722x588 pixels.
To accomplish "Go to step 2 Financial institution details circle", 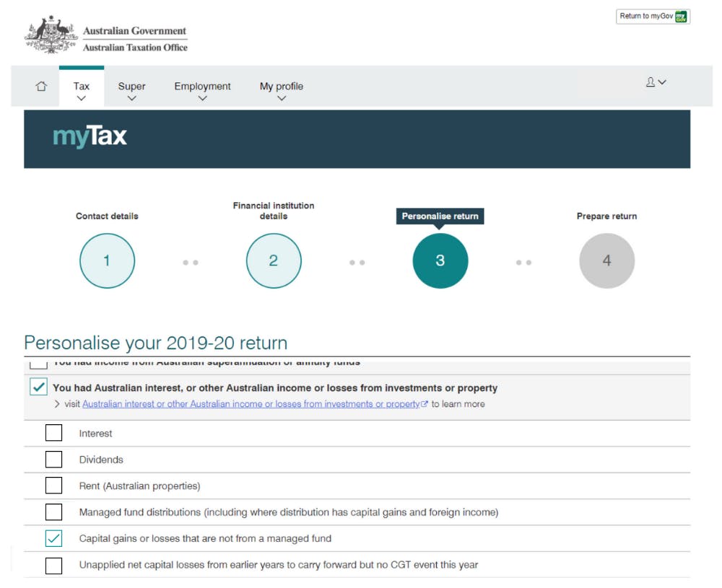I will (274, 261).
